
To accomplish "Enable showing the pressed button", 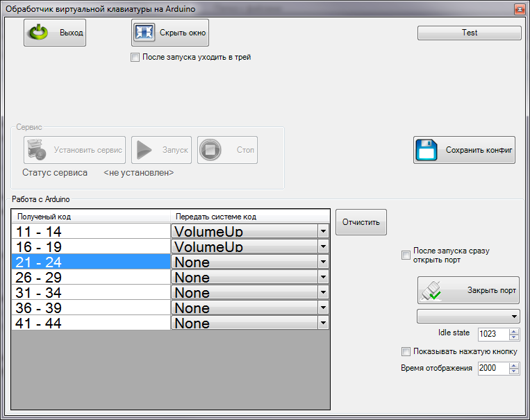I will (406, 351).
